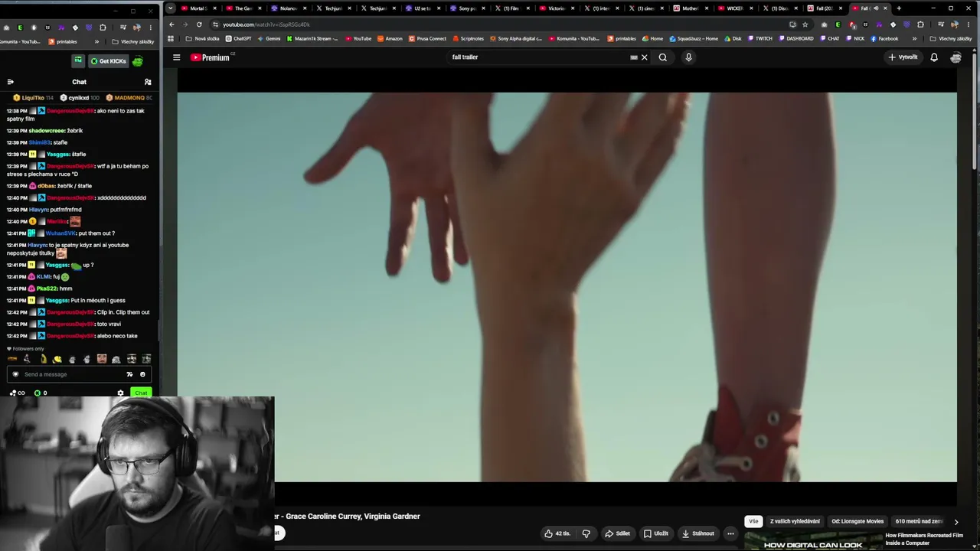980x551 pixels.
Task: Open the DASHBOARD bookmark
Action: click(x=795, y=38)
